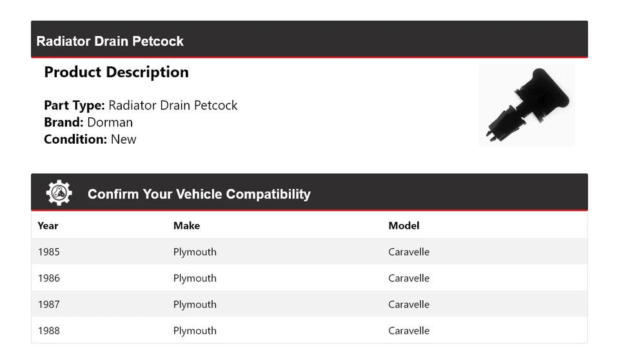Select the 1987 year cell
This screenshot has height=364, width=619.
coord(48,305)
